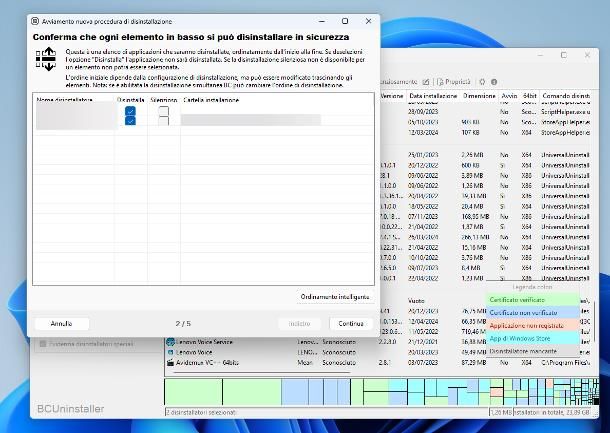Enable Silenzioso checkbox in the upper row

[x=164, y=111]
